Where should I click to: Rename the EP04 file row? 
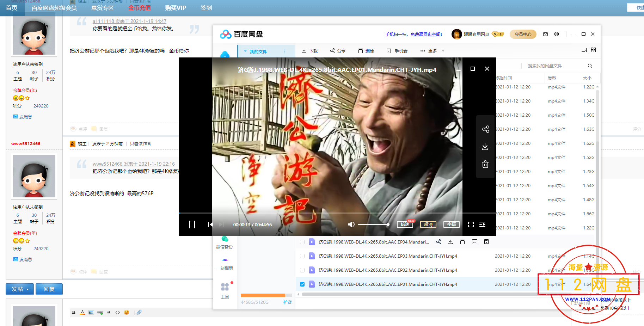pos(475,242)
